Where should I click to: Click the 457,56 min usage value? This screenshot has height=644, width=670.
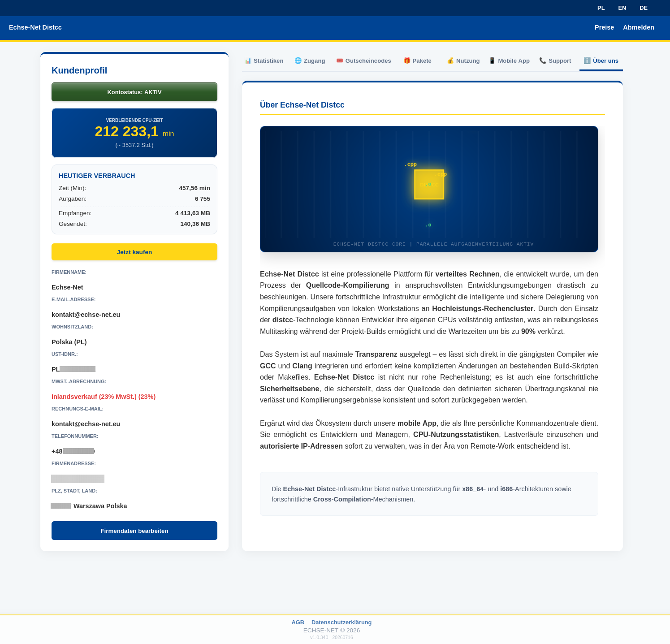click(195, 188)
